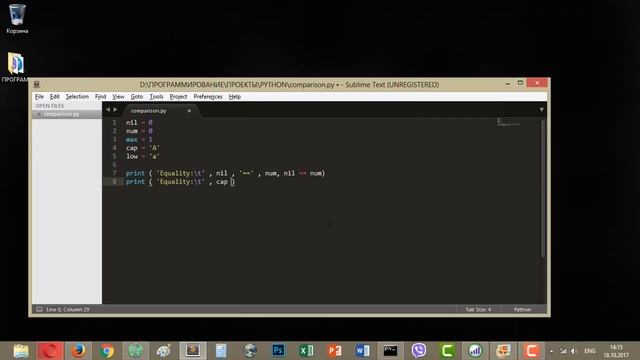Screen dimensions: 640x360
Task: Open the clock and date in system tray
Action: (616, 351)
